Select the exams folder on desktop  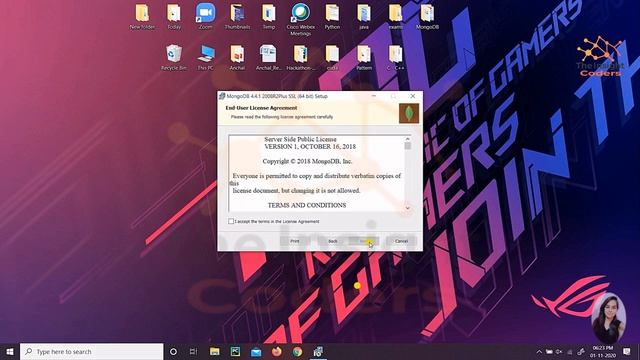395,17
